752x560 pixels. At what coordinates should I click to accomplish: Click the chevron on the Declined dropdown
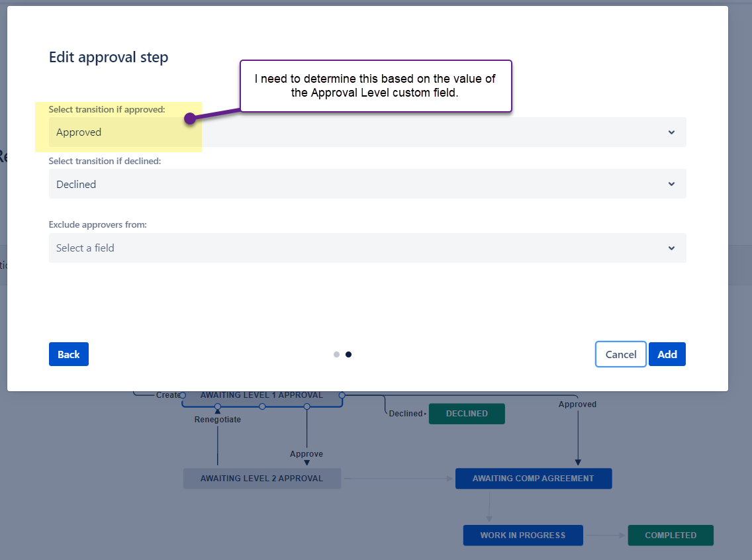click(671, 183)
